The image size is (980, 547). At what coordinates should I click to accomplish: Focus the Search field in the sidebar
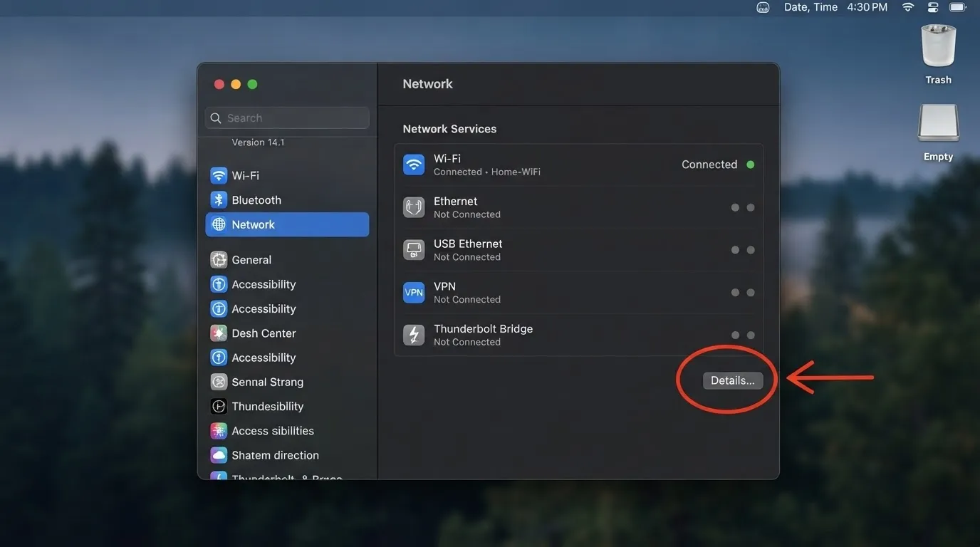click(287, 118)
